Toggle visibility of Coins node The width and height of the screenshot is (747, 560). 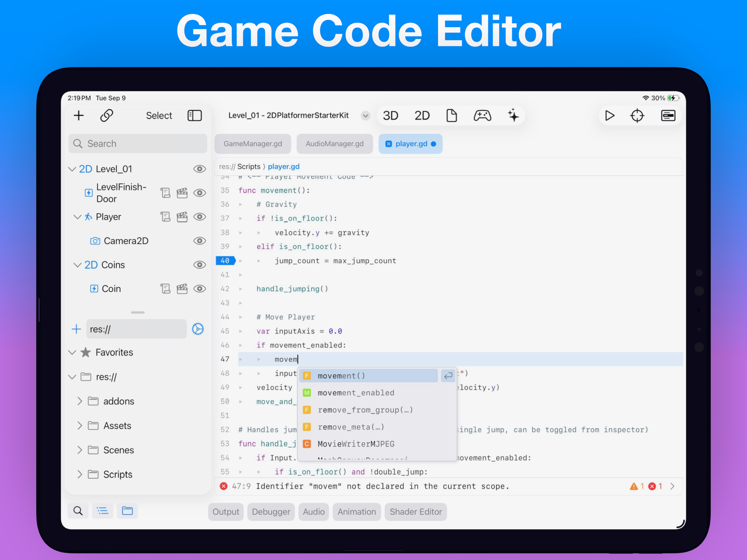coord(200,265)
